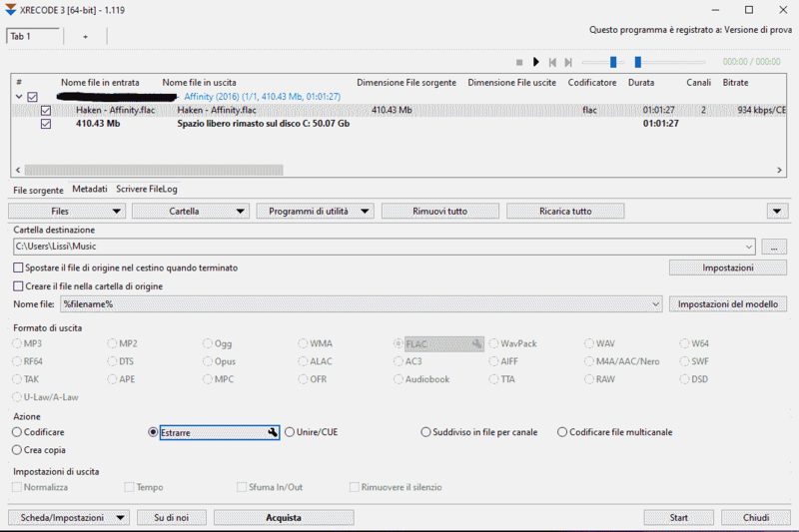Image resolution: width=799 pixels, height=532 pixels.
Task: Open the Files dropdown menu
Action: tap(66, 211)
